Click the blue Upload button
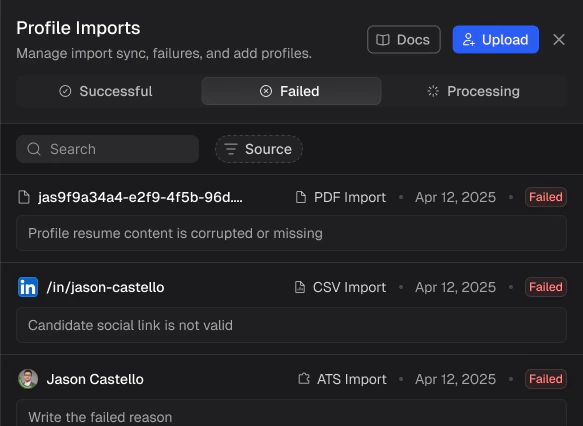583x426 pixels. 495,39
